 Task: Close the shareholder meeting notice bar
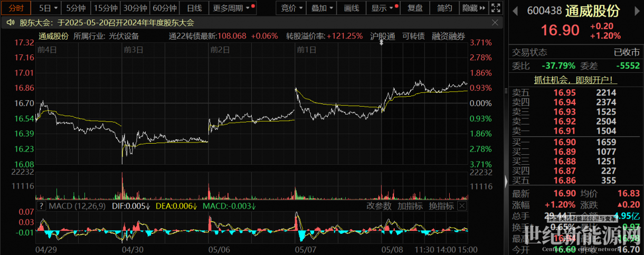coord(495,23)
